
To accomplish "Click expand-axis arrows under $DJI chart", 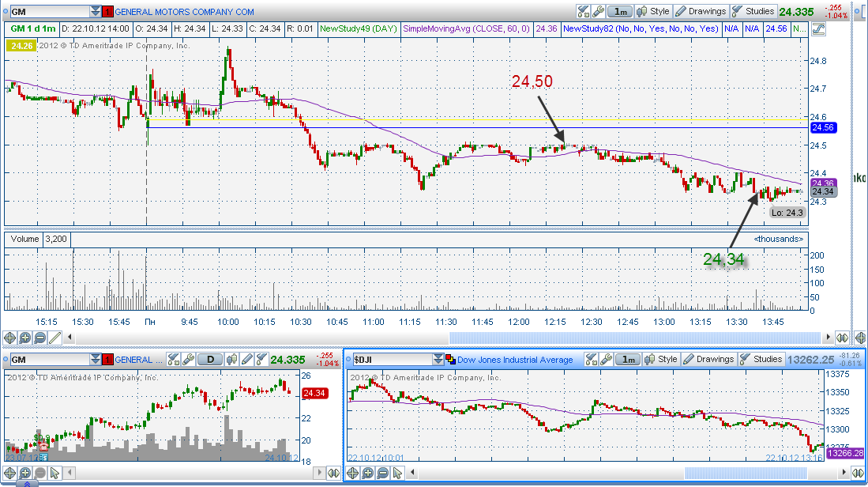I will pos(859,473).
